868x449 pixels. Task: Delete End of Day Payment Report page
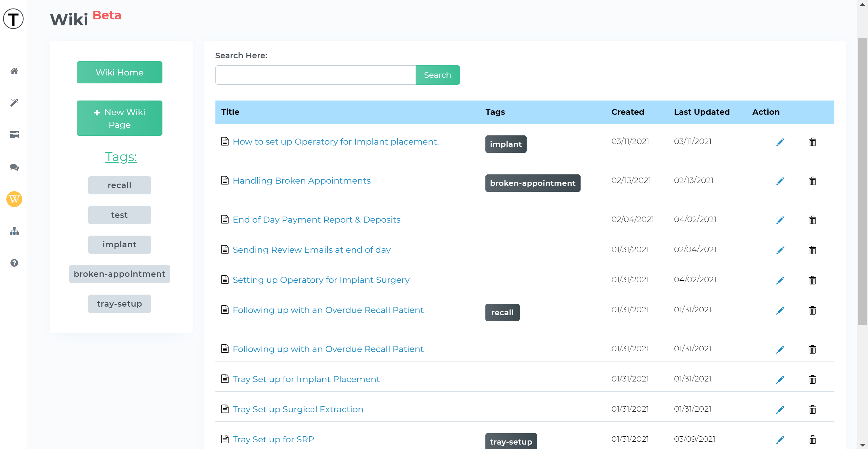pos(812,220)
